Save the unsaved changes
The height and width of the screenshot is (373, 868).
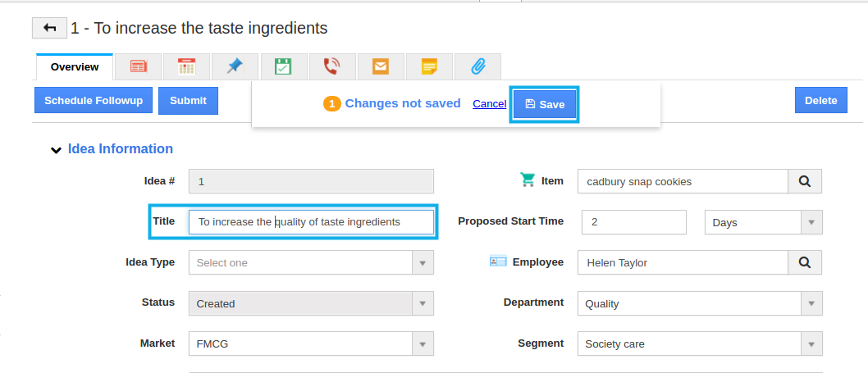(x=545, y=104)
